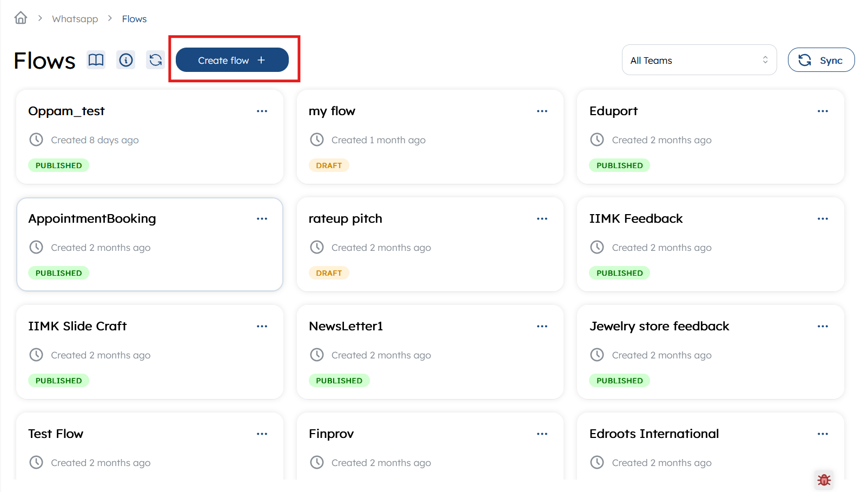The image size is (868, 492).
Task: Click the clock icon on Finprov card
Action: coord(317,462)
